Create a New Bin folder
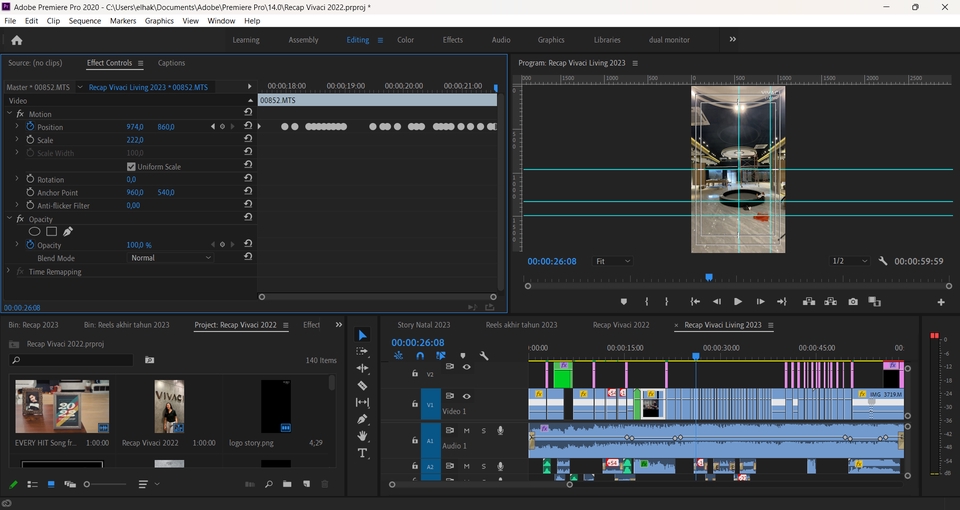The image size is (960, 510). tap(287, 484)
